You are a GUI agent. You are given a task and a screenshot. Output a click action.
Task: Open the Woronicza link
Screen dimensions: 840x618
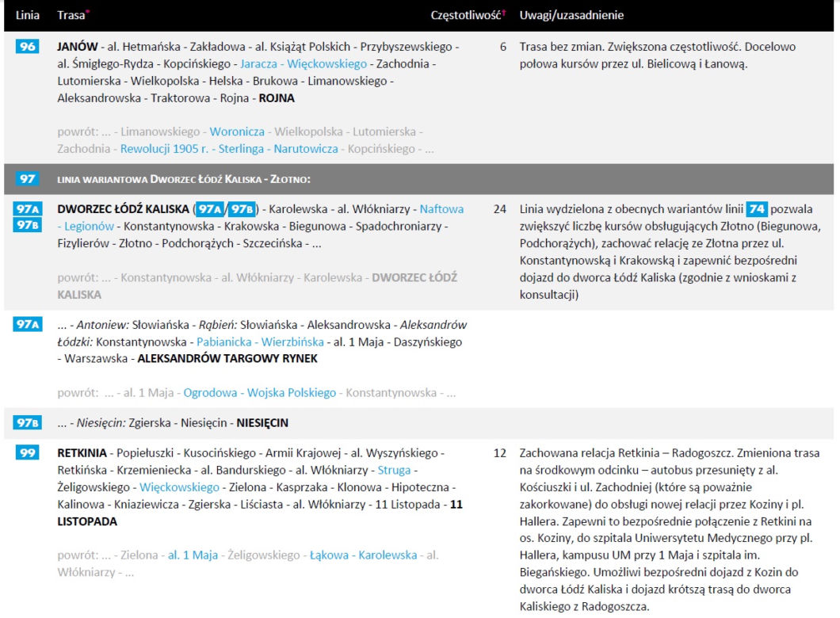[x=237, y=132]
